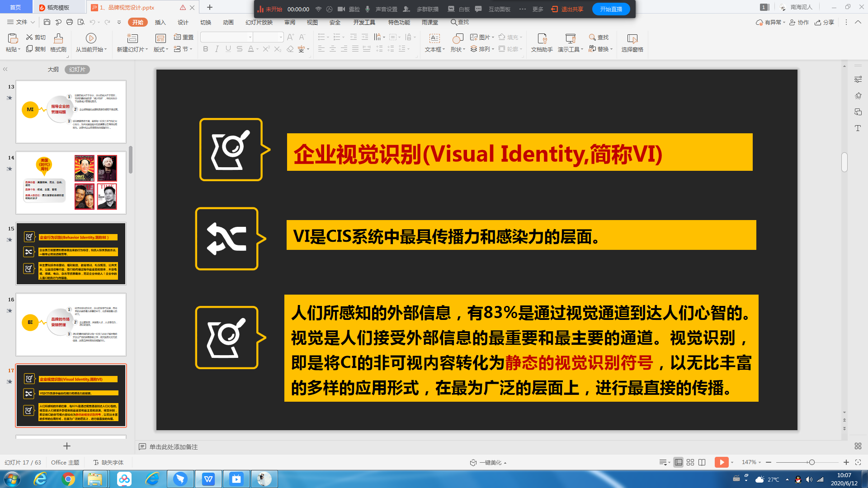The image size is (868, 488).
Task: Click the start live broadcast (开始直播) button
Action: coord(611,9)
